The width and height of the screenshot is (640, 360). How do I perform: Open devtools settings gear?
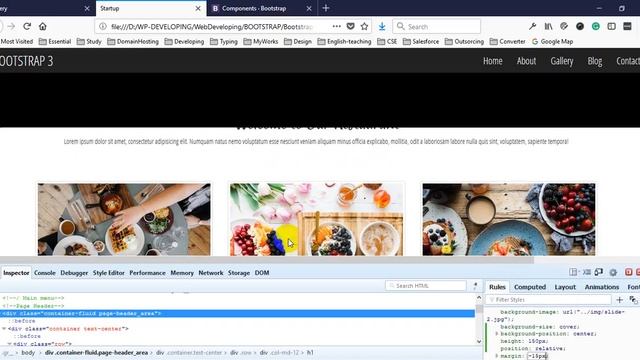coord(613,272)
